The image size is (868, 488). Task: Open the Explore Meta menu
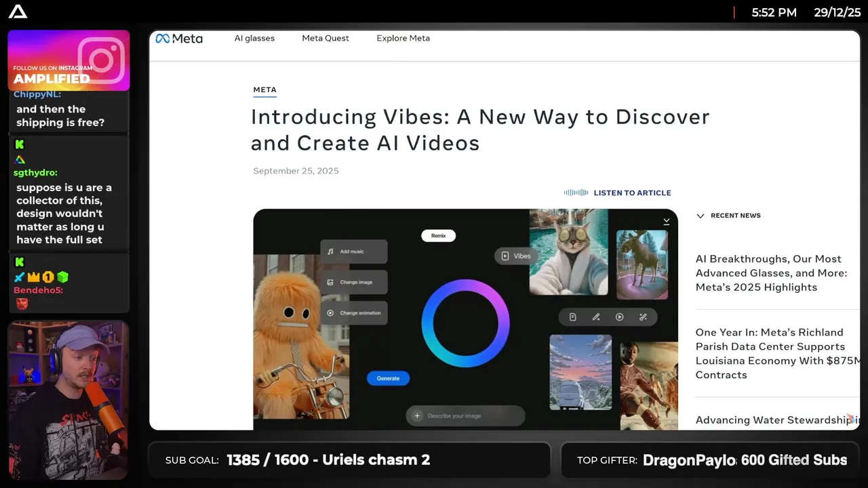point(403,39)
